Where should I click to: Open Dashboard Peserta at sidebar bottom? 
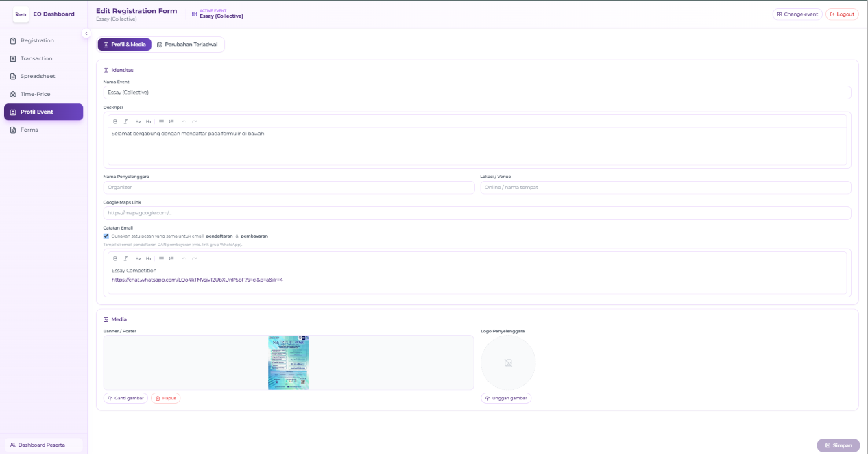(43, 445)
